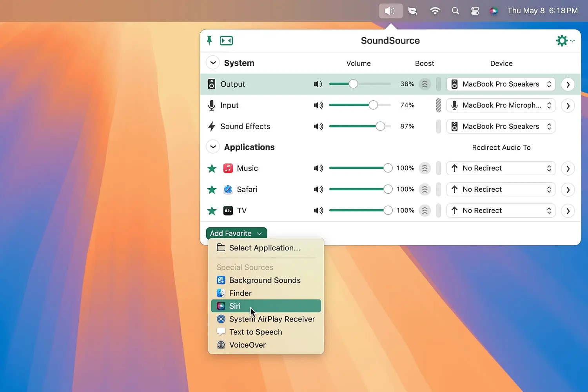
Task: Open the Boost control icon for Output
Action: (425, 84)
